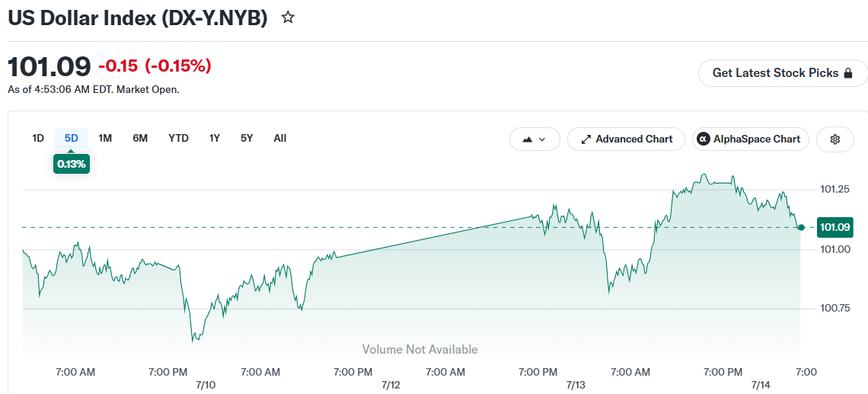Screen dimensions: 868x394
Task: Click the US Dollar Index (DX-Y.NYB) title
Action: pos(137,18)
